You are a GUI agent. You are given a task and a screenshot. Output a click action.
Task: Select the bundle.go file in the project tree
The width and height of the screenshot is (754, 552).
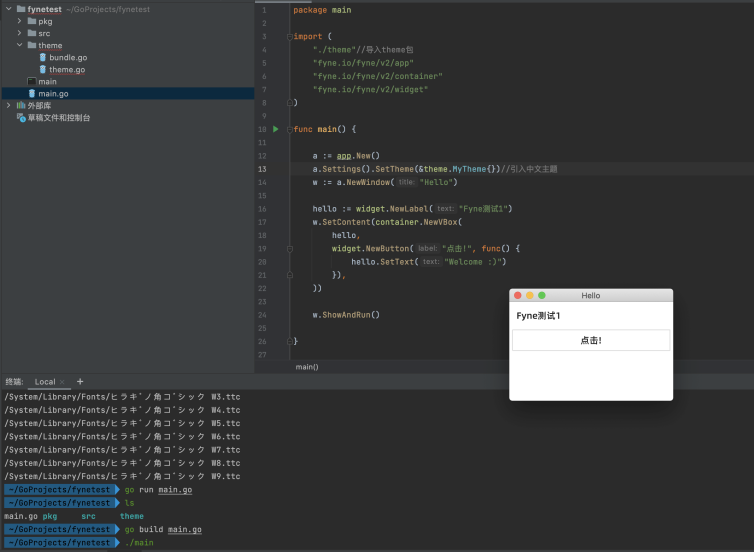coord(67,57)
